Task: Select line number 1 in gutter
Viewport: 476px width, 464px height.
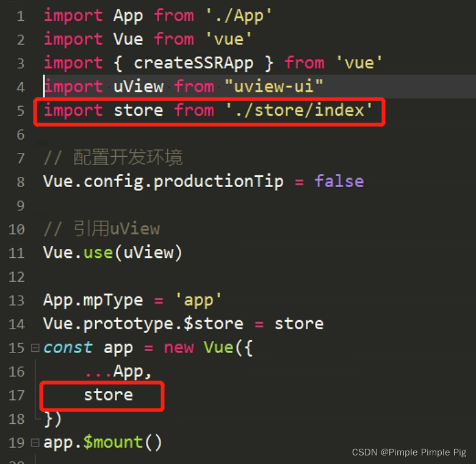Action: tap(21, 16)
